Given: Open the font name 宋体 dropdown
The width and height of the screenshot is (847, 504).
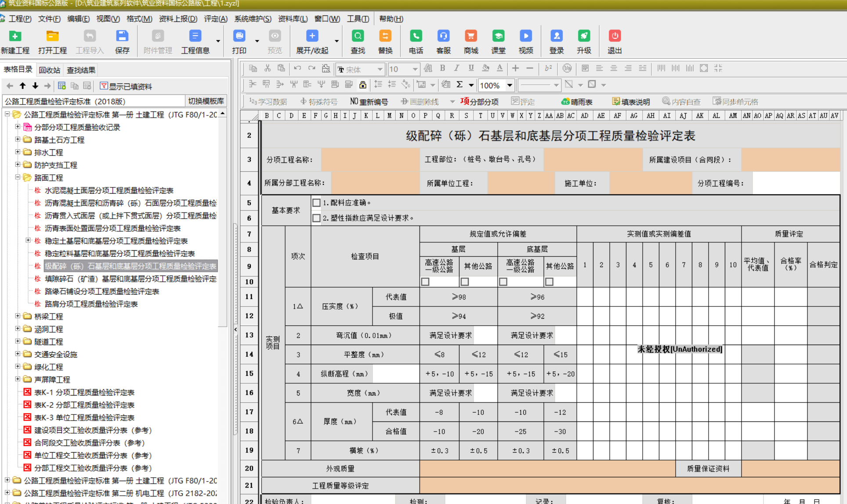Looking at the screenshot, I should coord(380,69).
